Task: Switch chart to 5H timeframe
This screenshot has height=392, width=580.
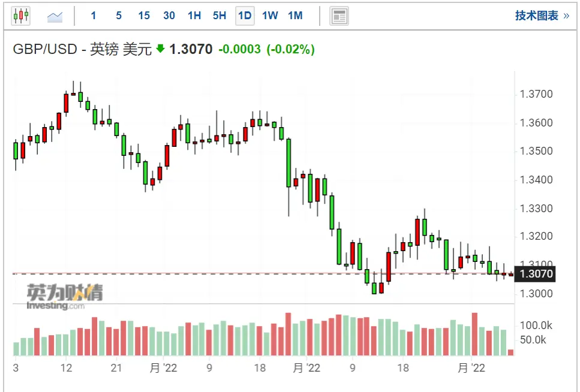Action: coord(220,16)
